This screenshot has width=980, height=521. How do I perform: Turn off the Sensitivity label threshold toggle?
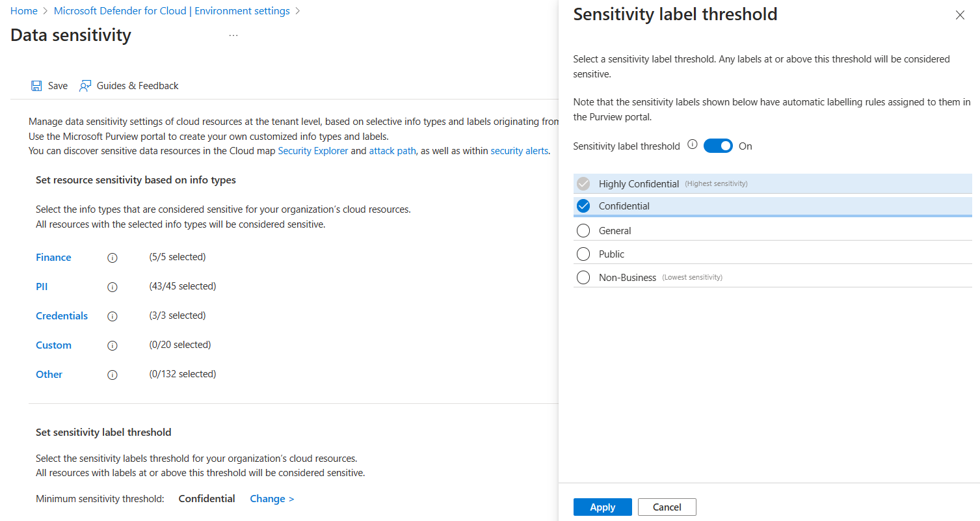coord(718,145)
